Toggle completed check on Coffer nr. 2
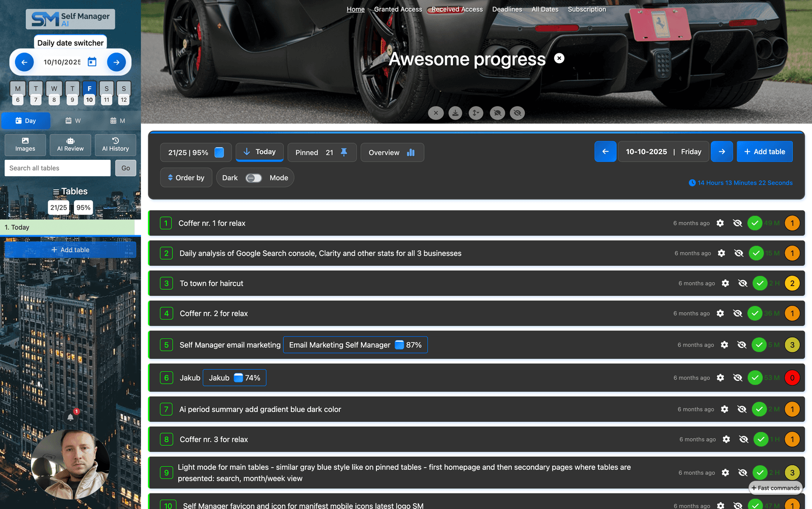This screenshot has width=812, height=509. (755, 313)
